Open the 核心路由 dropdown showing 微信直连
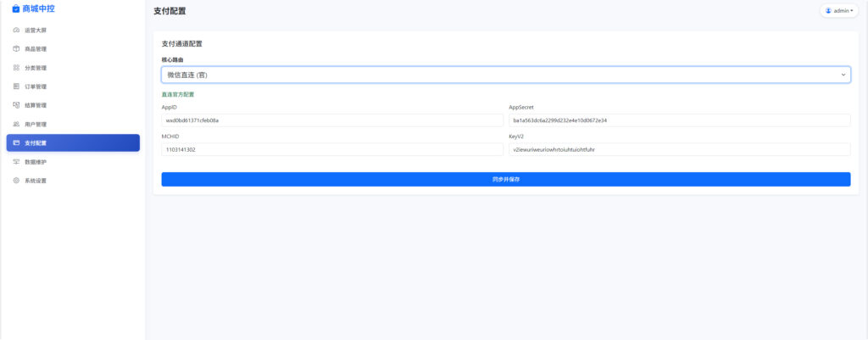Image resolution: width=868 pixels, height=340 pixels. (505, 75)
